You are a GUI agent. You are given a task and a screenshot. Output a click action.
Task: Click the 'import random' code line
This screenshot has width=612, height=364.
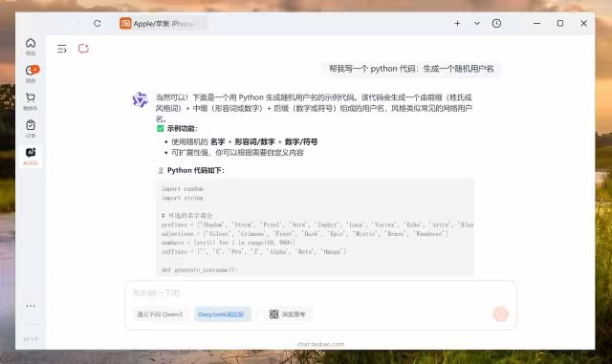(x=183, y=189)
